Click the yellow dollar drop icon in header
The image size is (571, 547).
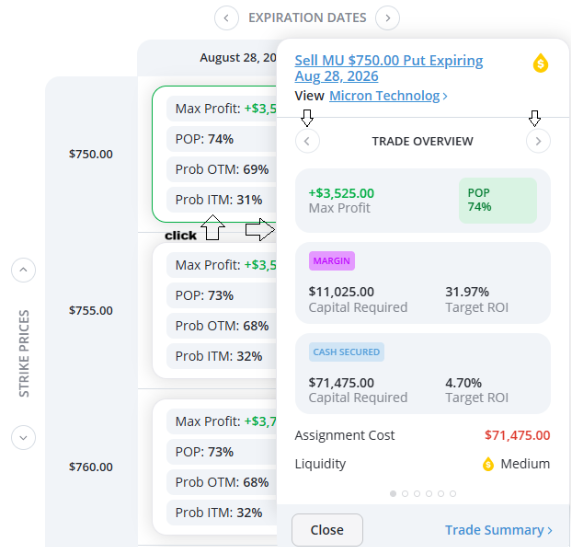541,63
